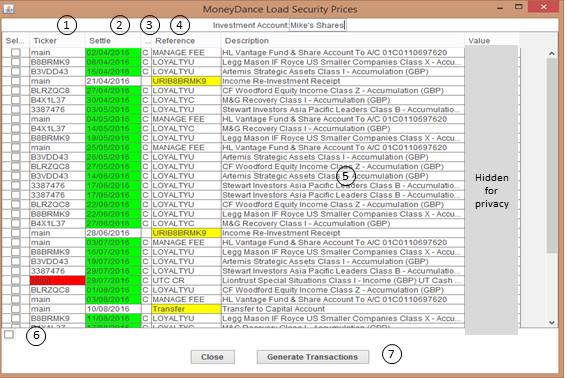Select checkbox of 10/08/2016 Transfer row

point(16,309)
